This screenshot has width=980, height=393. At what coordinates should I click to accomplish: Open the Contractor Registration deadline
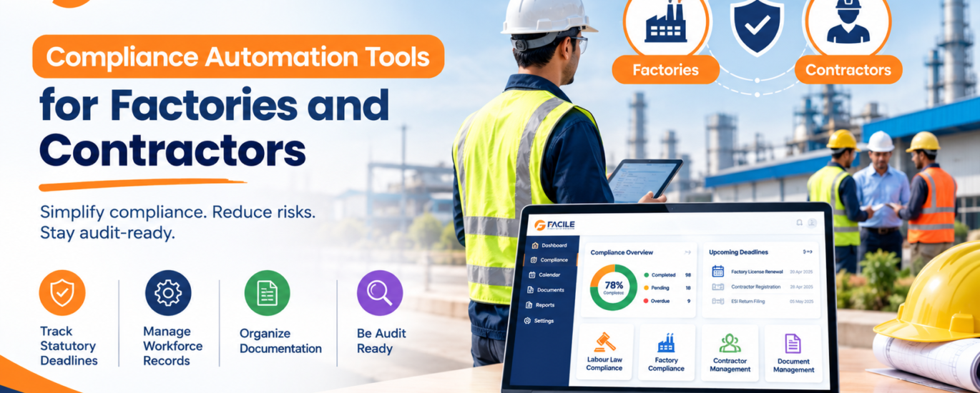(763, 287)
